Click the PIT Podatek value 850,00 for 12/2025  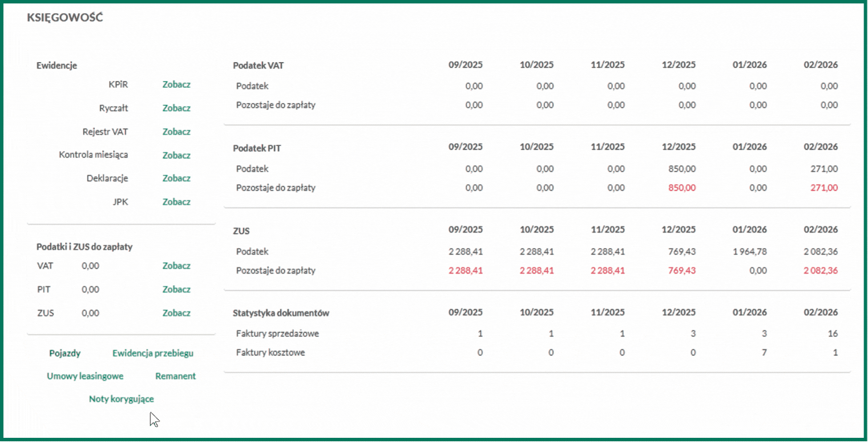point(682,169)
